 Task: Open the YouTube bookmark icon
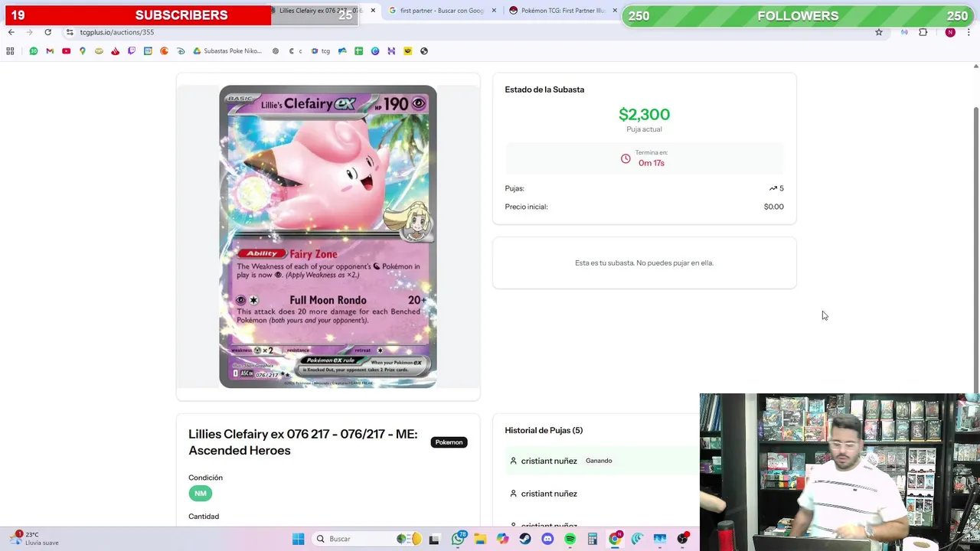[66, 51]
